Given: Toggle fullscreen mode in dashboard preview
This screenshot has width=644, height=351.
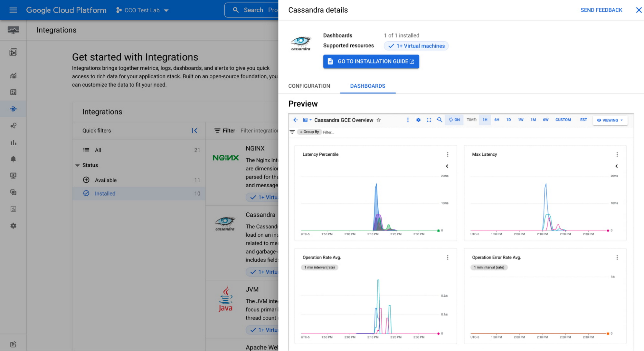Looking at the screenshot, I should [x=429, y=120].
